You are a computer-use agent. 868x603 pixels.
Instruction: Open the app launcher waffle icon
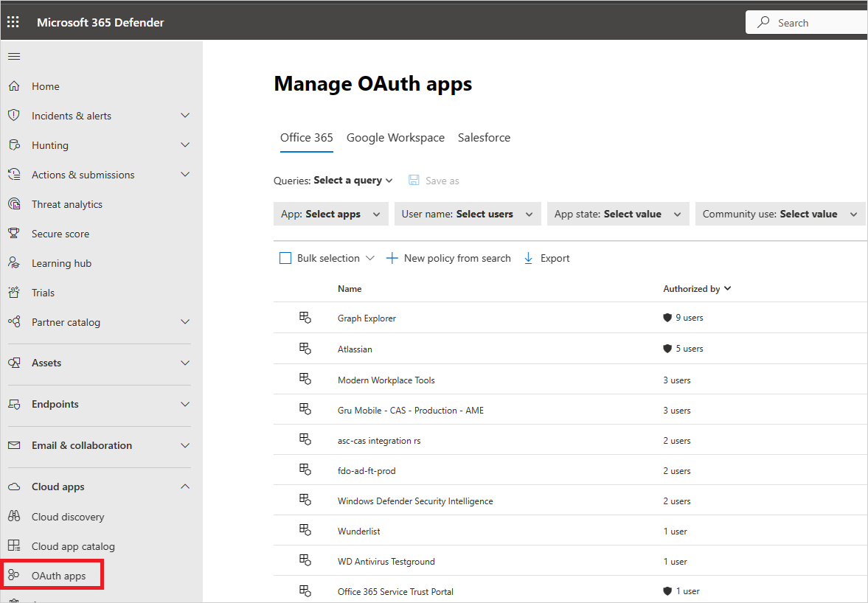[13, 22]
